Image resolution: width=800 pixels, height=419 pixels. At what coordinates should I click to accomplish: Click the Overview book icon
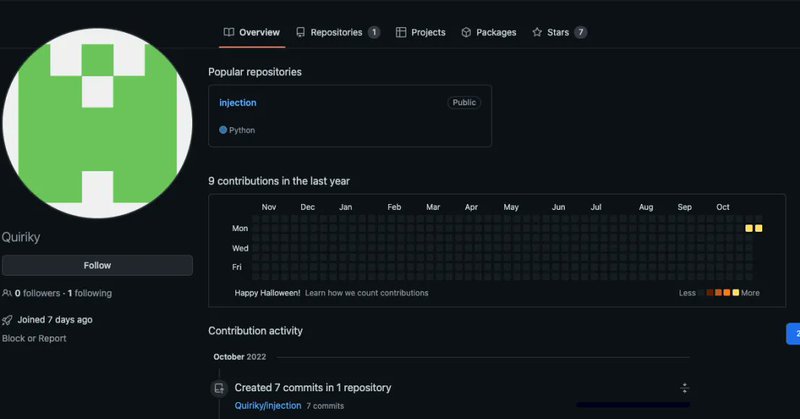coord(229,32)
